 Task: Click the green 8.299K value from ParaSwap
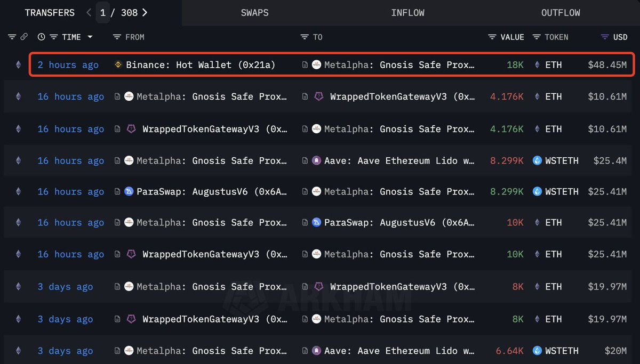[507, 191]
